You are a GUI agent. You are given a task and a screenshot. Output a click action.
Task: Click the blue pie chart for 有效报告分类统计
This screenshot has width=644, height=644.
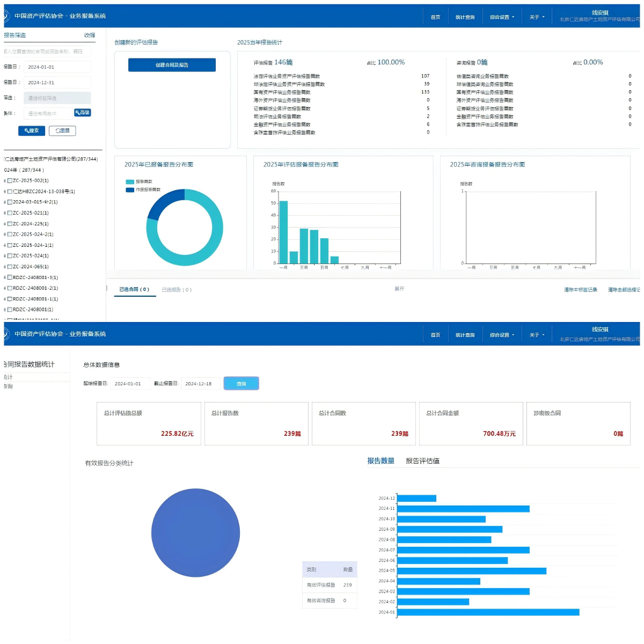tap(195, 533)
